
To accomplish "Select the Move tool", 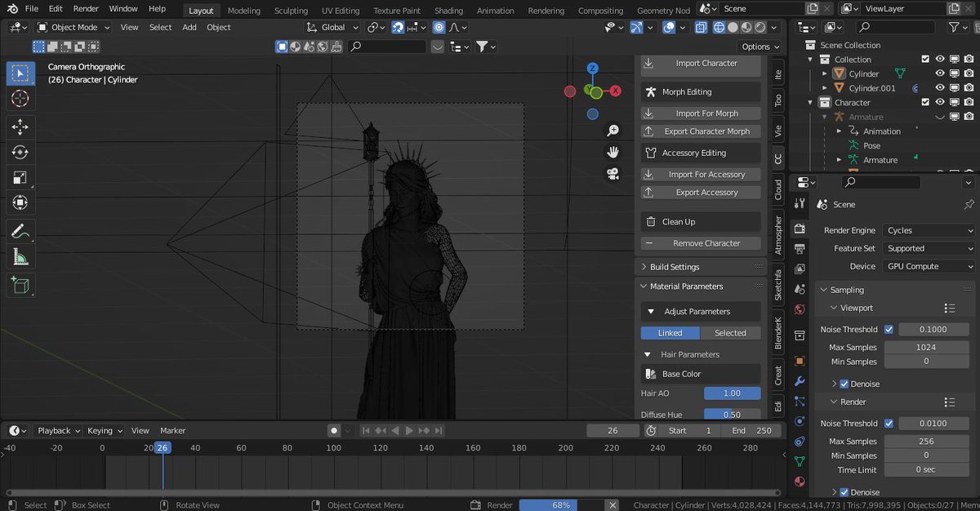I will click(20, 127).
